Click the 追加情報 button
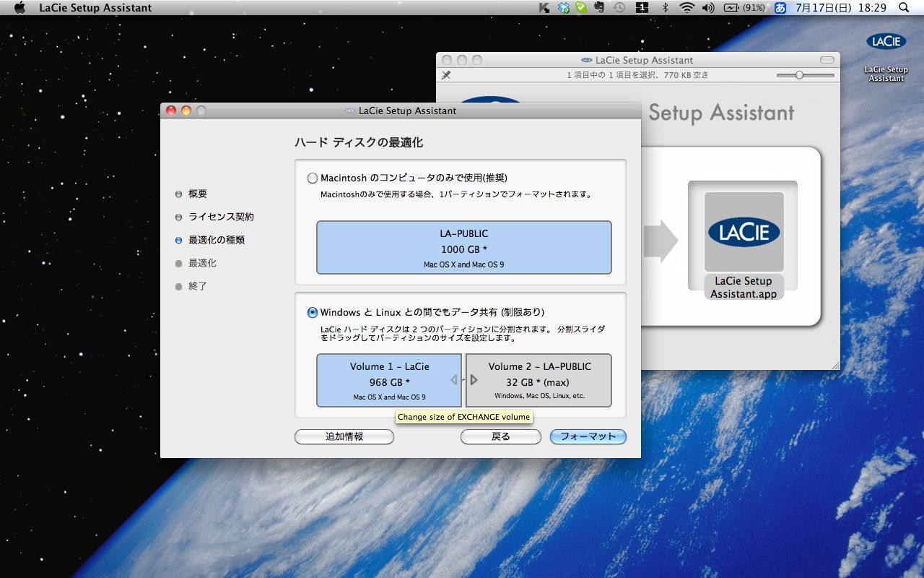The image size is (924, 578). point(344,436)
